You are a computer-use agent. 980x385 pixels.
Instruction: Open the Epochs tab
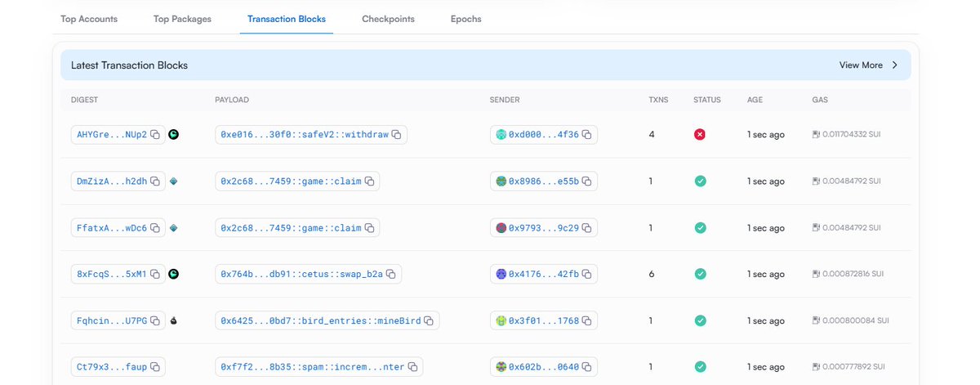pyautogui.click(x=465, y=19)
